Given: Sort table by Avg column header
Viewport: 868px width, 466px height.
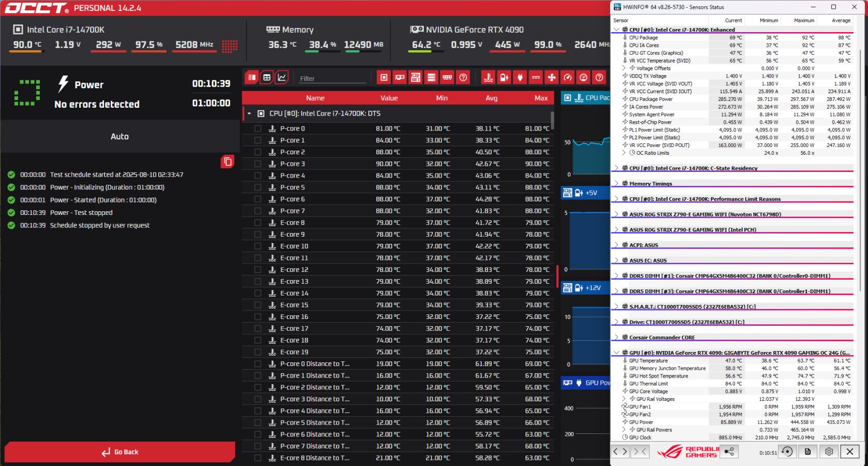Looking at the screenshot, I should point(491,98).
